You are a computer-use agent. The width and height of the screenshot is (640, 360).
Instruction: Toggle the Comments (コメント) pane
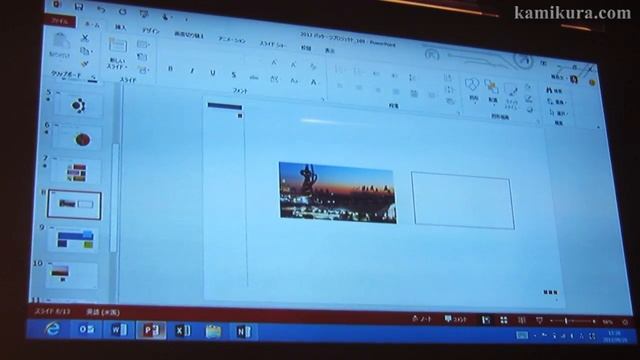455,320
